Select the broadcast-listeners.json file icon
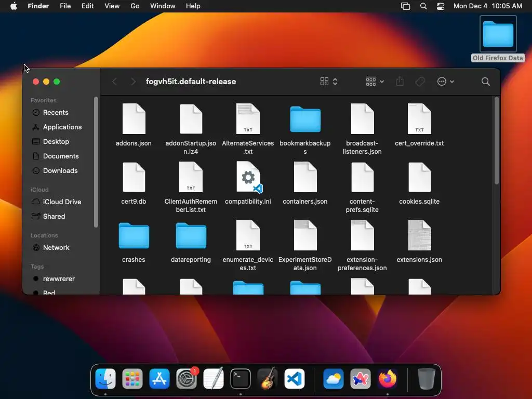532x399 pixels. pos(362,119)
